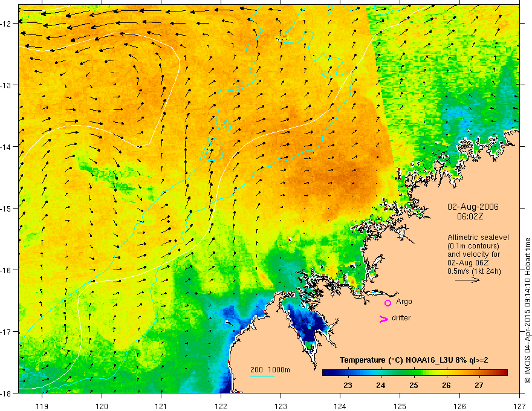532x411 pixels.
Task: Click the 'Temperature (°C) NOAA16_L3U 8% ql>=2' title
Action: pyautogui.click(x=414, y=360)
